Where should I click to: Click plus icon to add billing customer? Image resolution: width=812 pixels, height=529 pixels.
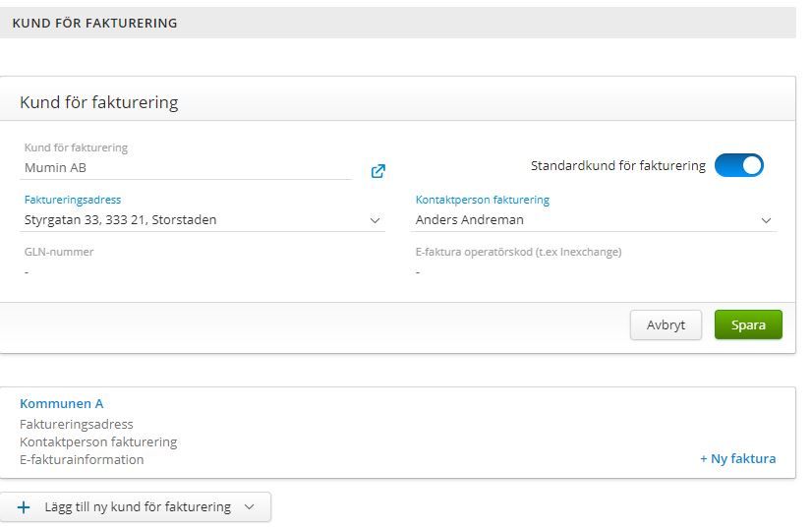click(25, 507)
